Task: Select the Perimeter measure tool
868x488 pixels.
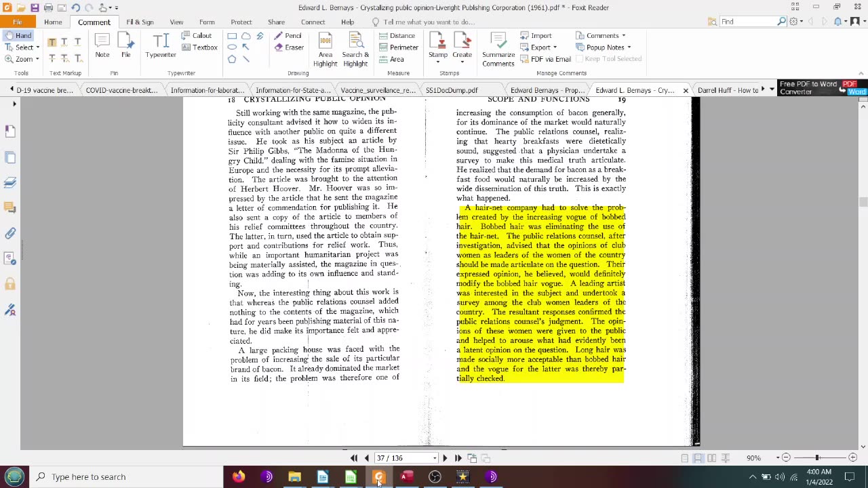Action: pyautogui.click(x=399, y=47)
